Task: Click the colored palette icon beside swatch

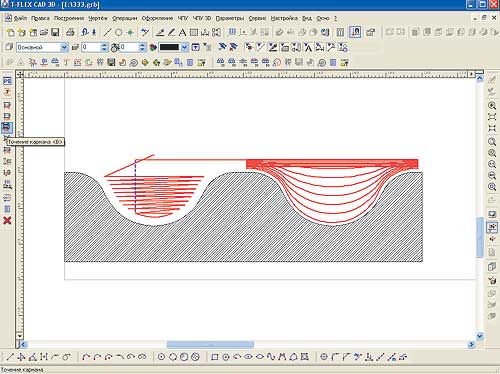Action: [x=153, y=47]
